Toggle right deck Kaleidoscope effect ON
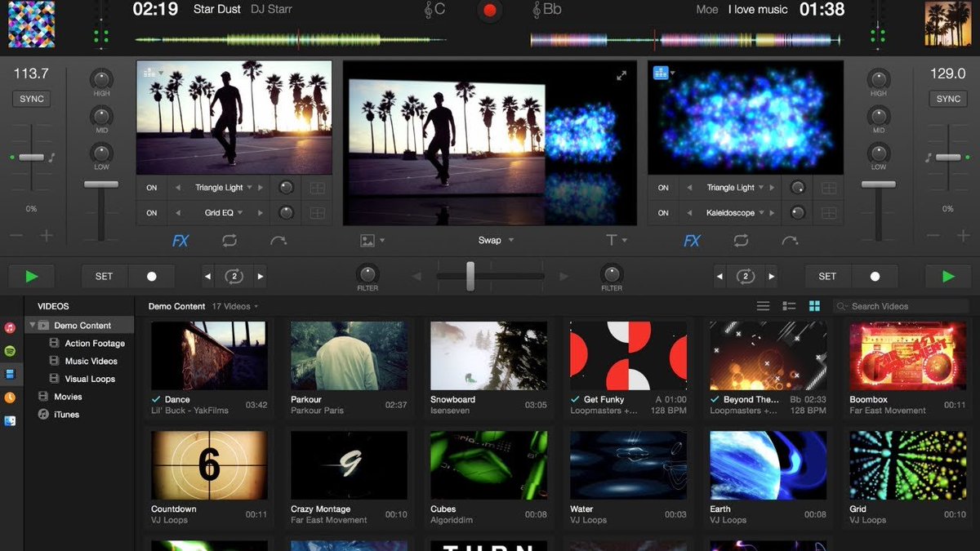 click(x=663, y=213)
